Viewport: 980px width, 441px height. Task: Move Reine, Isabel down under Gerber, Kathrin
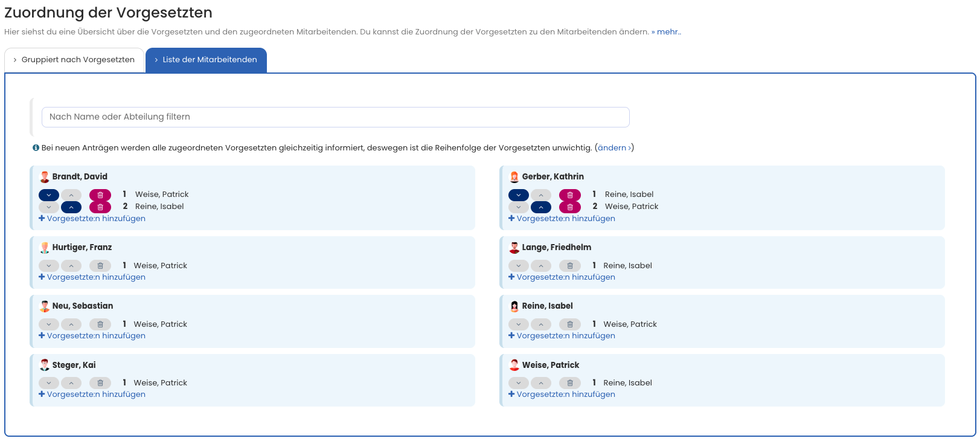518,195
